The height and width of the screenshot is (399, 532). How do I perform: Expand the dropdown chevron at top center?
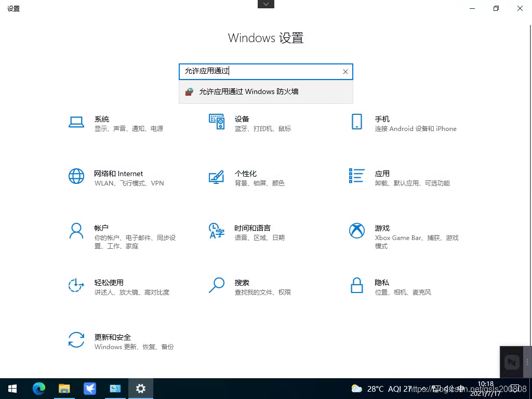click(266, 4)
